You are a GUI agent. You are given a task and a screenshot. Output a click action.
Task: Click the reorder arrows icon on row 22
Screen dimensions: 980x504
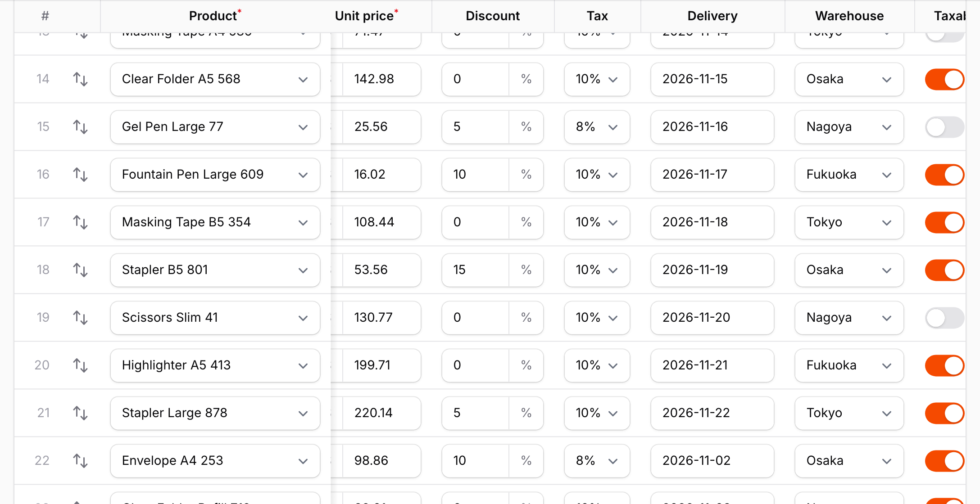[80, 461]
